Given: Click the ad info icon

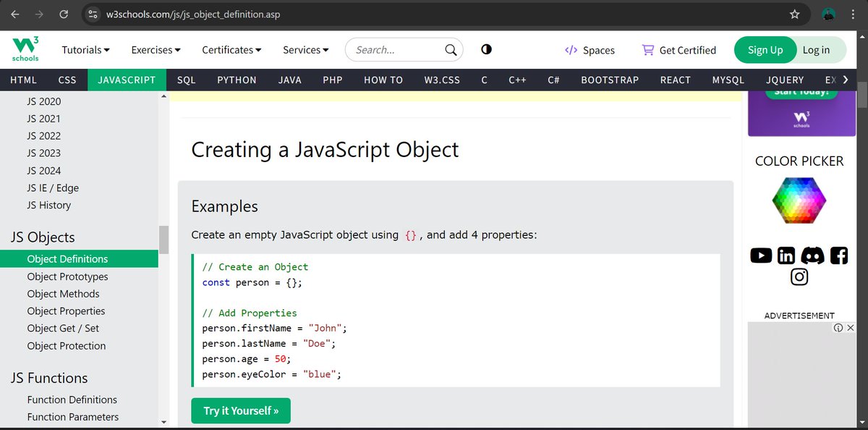Looking at the screenshot, I should coord(838,328).
